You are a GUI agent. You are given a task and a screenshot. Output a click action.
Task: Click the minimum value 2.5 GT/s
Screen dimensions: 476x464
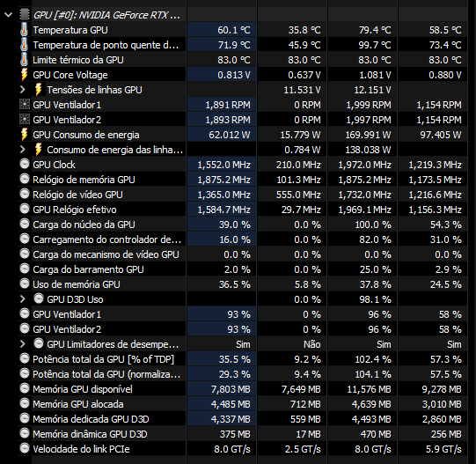click(x=303, y=449)
